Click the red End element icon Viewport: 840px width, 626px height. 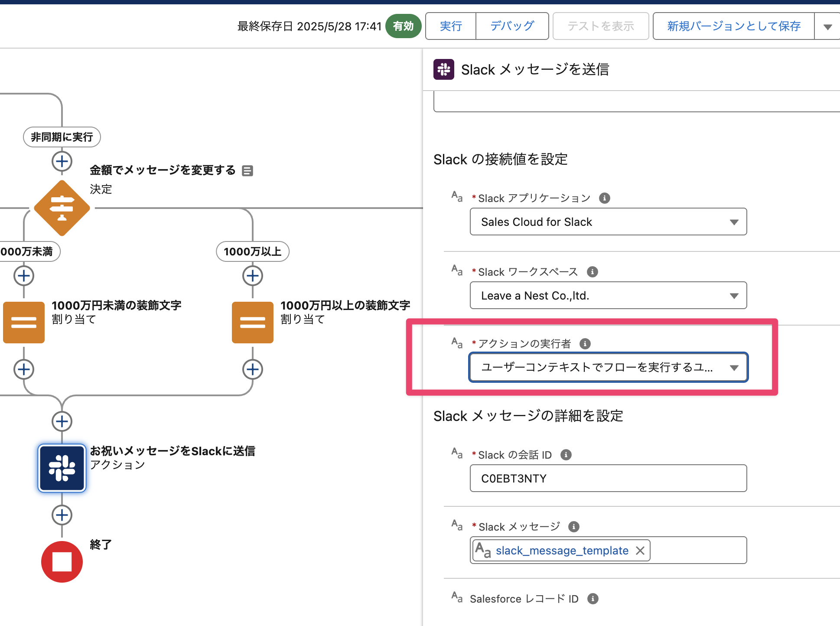pyautogui.click(x=62, y=561)
